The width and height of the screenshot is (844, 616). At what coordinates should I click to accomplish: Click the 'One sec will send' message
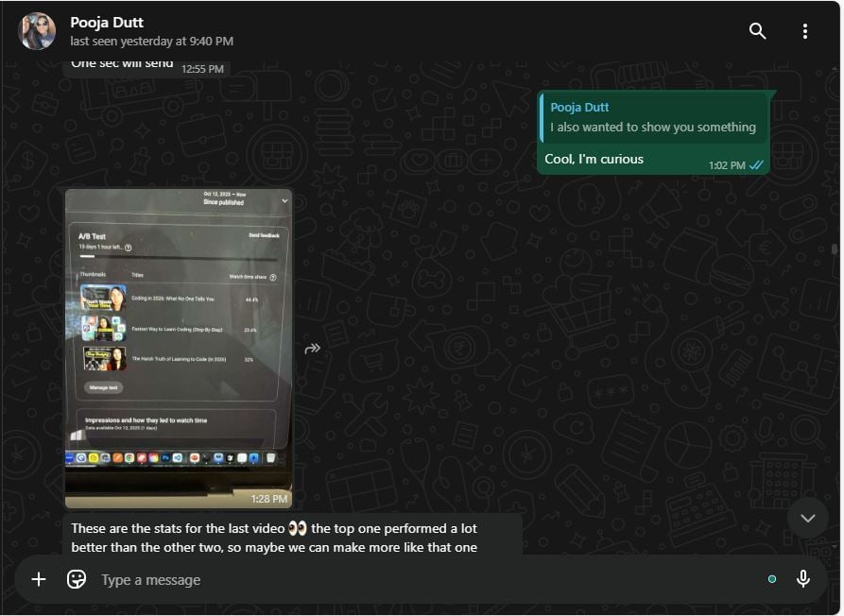point(123,65)
